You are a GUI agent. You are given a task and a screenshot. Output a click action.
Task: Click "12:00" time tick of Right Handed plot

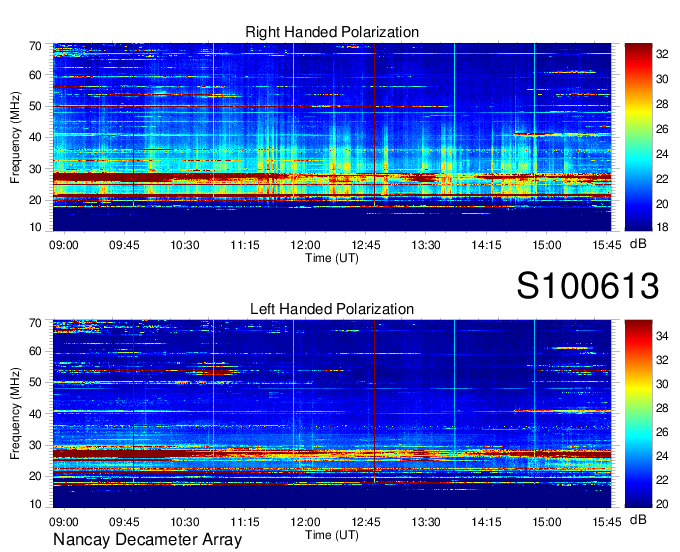pos(305,245)
